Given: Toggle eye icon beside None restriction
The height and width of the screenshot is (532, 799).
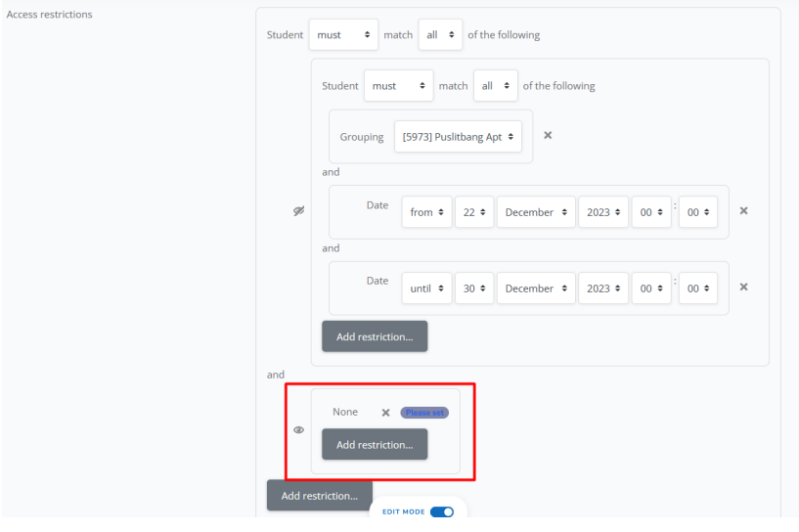Looking at the screenshot, I should (x=298, y=429).
